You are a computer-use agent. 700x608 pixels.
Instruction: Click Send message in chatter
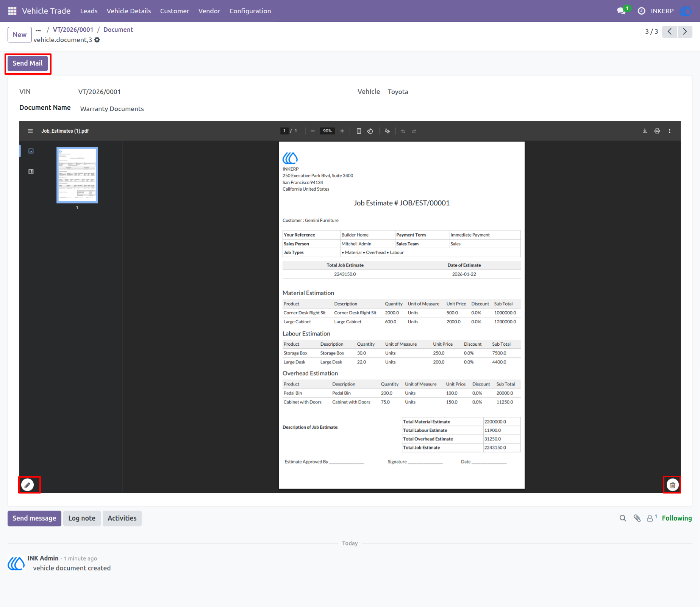(x=34, y=518)
